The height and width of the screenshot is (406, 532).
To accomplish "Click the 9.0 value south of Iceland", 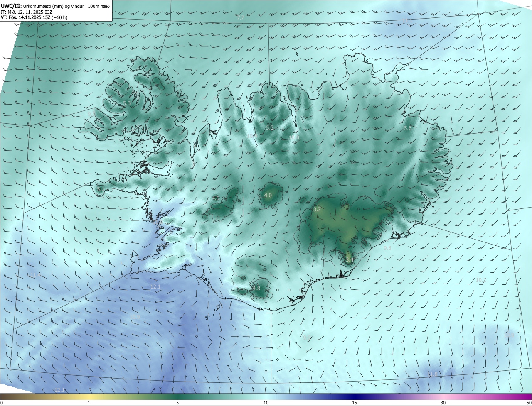I will 307,338.
